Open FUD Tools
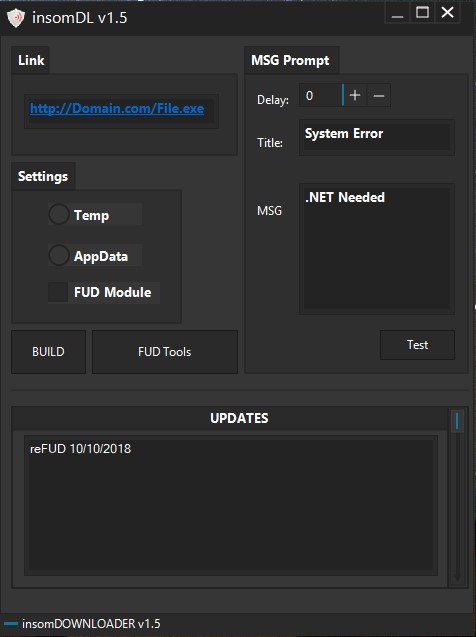The width and height of the screenshot is (476, 637). [x=164, y=352]
